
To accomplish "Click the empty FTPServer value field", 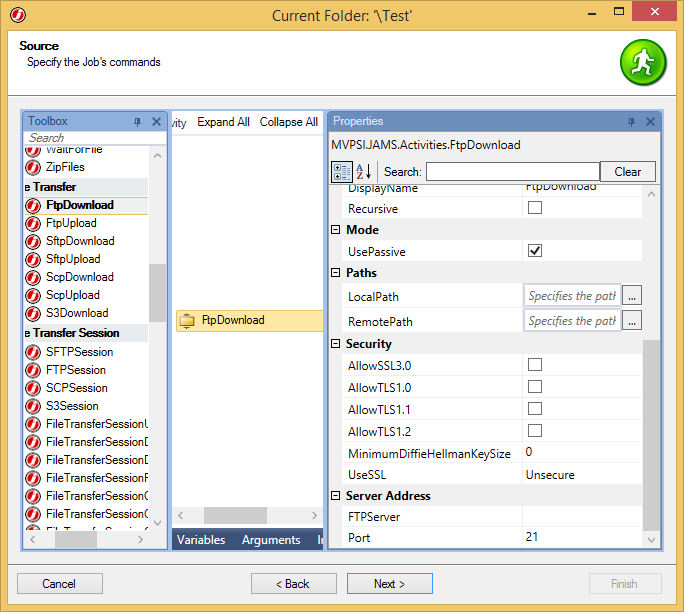I will pyautogui.click(x=582, y=516).
